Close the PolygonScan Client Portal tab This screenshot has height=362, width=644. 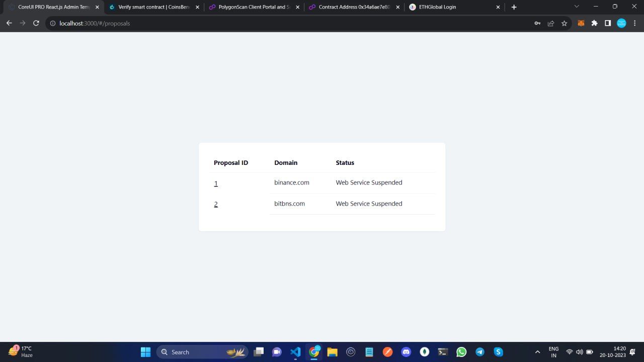point(297,8)
